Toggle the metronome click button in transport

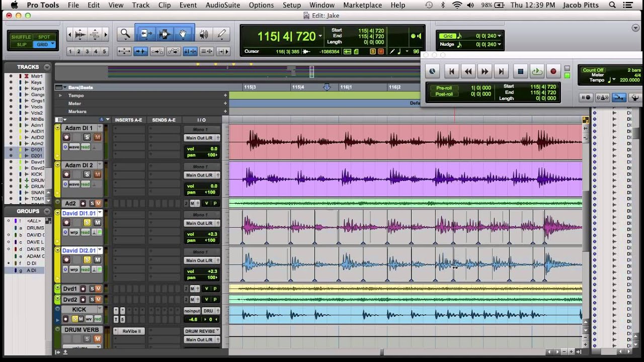pyautogui.click(x=602, y=98)
